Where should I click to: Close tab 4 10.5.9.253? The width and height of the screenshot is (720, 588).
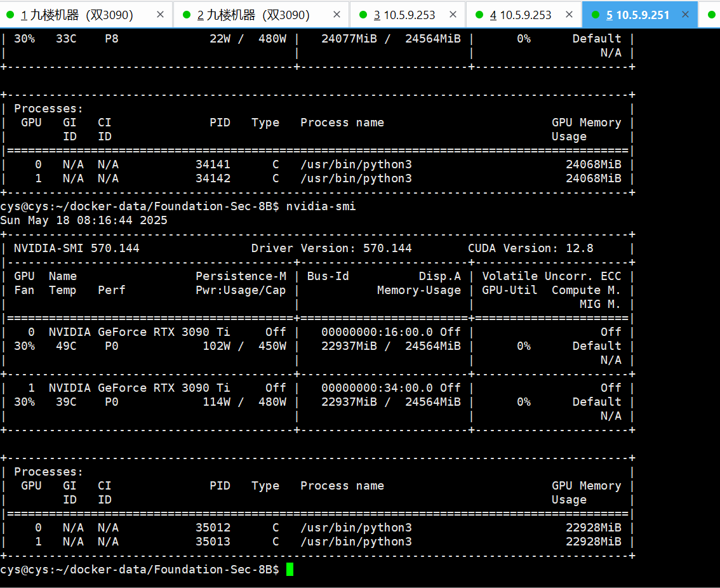(569, 15)
